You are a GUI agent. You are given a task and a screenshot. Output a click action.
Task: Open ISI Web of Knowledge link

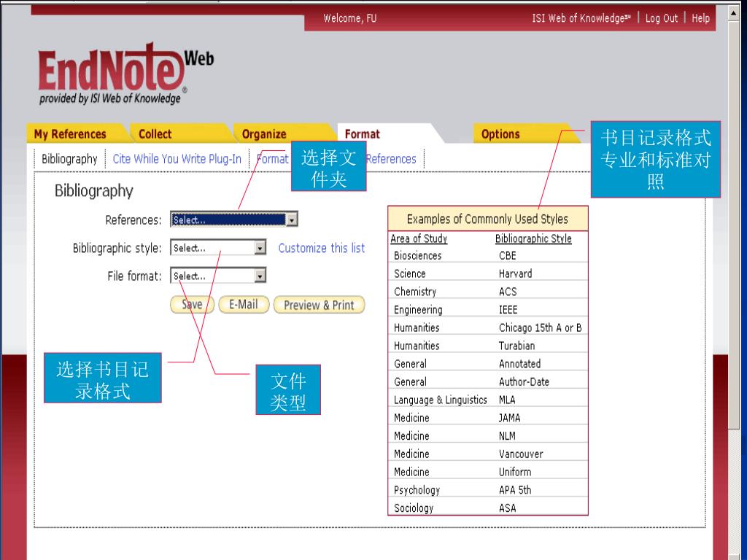coord(581,18)
